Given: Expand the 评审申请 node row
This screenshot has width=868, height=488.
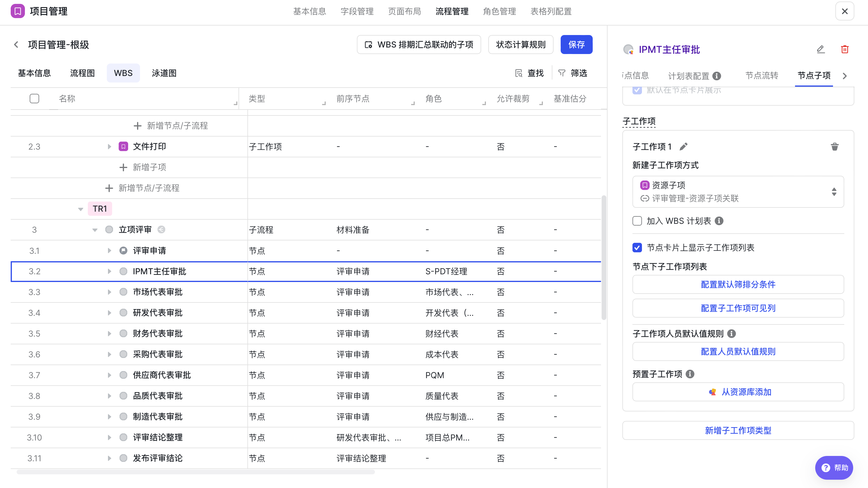Looking at the screenshot, I should 109,251.
